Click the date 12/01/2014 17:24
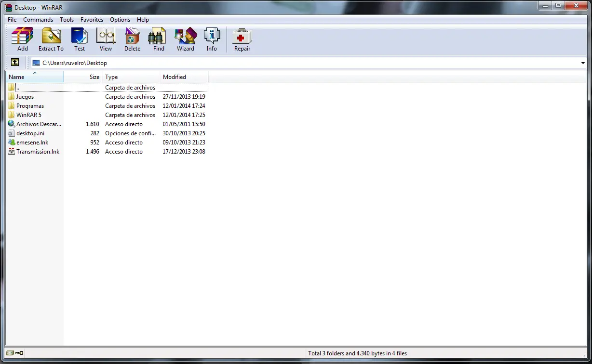The width and height of the screenshot is (592, 364). [x=184, y=106]
